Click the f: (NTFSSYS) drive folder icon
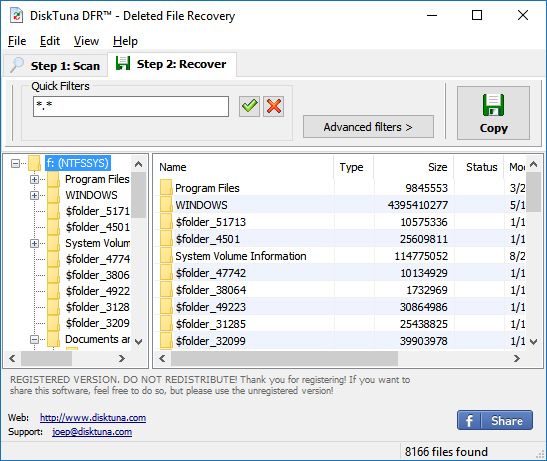 (x=34, y=163)
